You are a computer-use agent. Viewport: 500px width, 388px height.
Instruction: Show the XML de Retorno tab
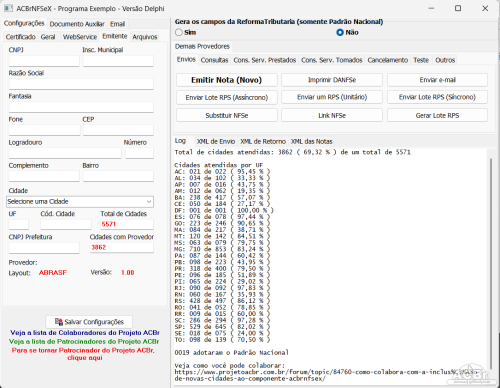pos(263,142)
